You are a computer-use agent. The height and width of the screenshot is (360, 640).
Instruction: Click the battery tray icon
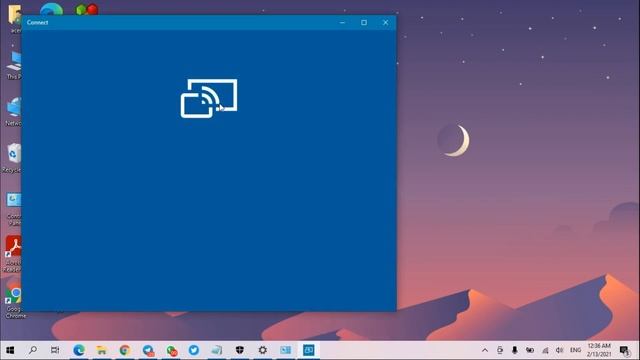point(530,350)
